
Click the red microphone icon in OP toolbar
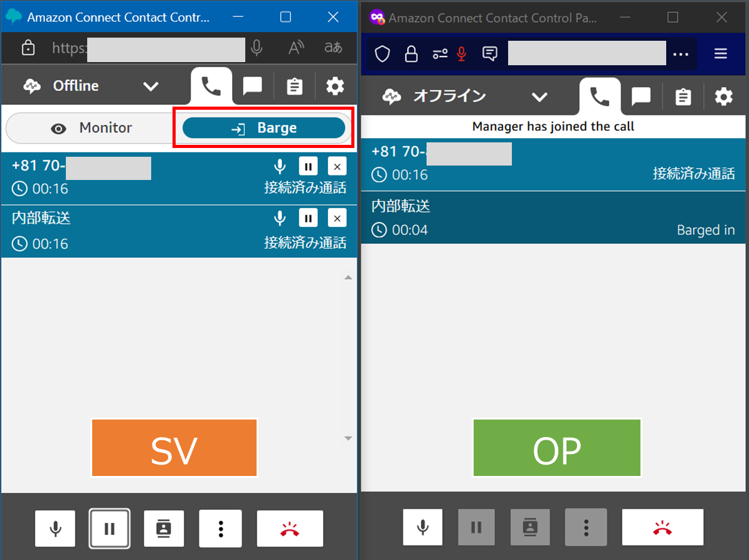[x=462, y=53]
